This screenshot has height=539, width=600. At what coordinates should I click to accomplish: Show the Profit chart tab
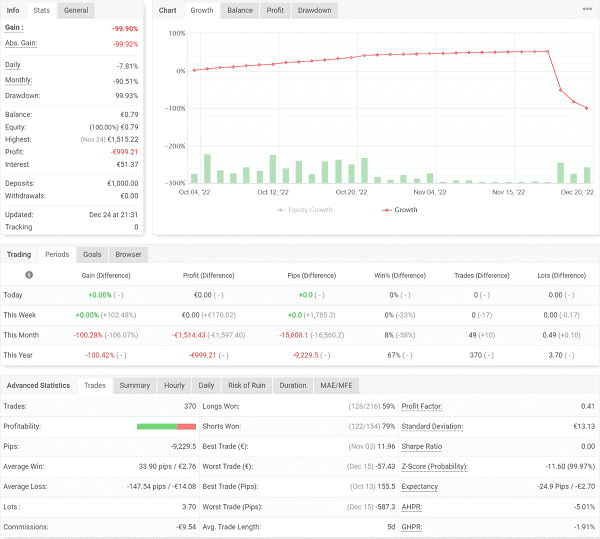pyautogui.click(x=275, y=10)
